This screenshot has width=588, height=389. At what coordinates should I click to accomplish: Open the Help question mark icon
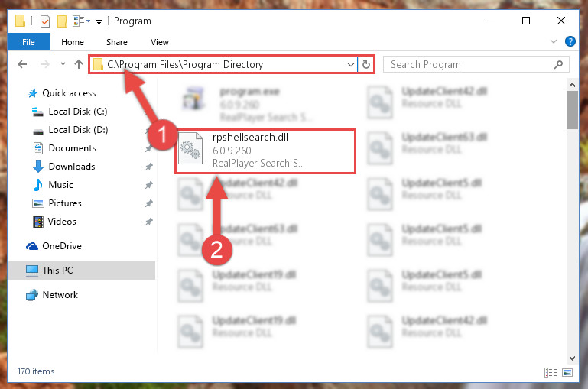570,41
